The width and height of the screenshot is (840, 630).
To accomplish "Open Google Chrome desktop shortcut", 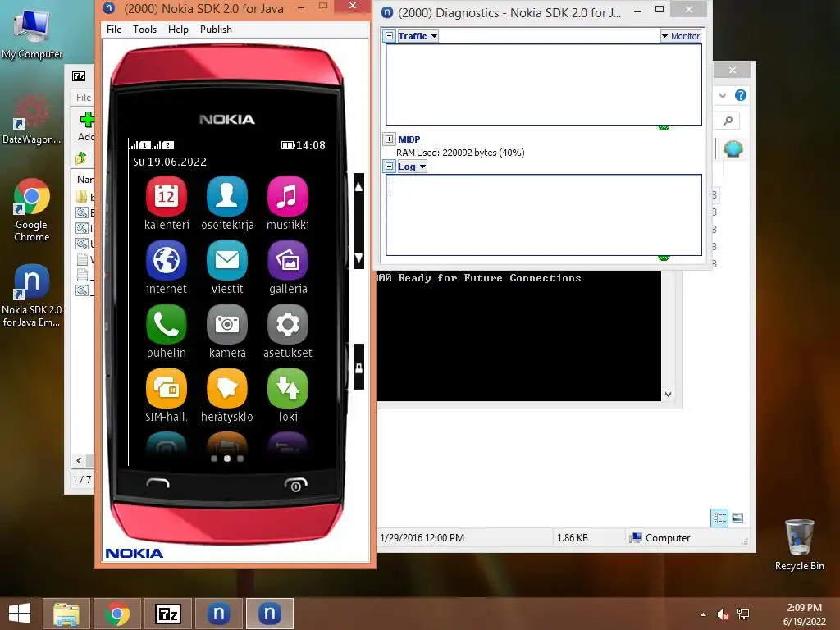I will pyautogui.click(x=32, y=210).
